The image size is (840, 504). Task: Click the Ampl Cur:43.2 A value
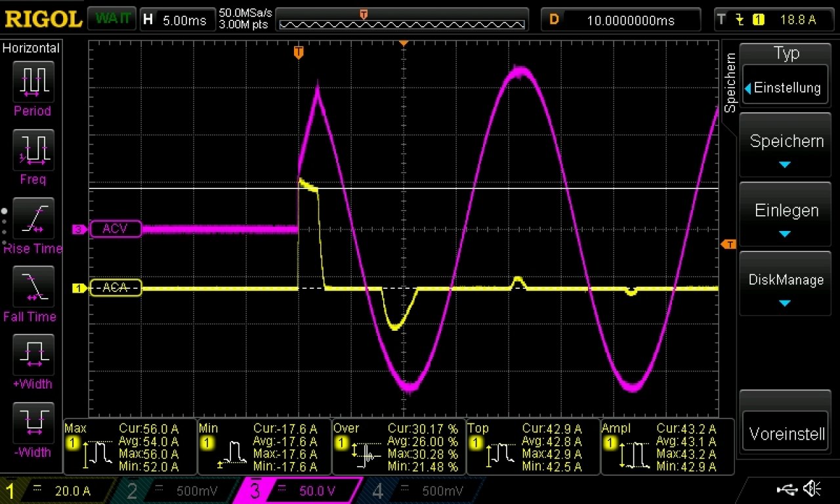point(686,429)
